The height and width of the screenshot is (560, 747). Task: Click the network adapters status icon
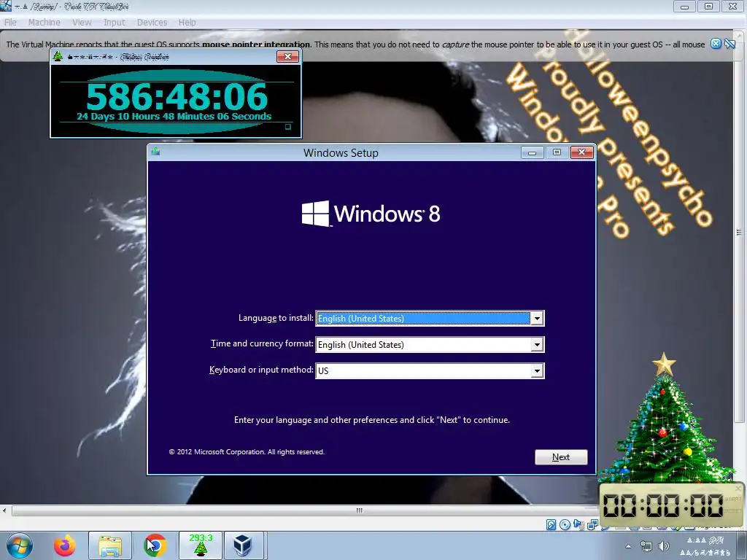point(592,525)
